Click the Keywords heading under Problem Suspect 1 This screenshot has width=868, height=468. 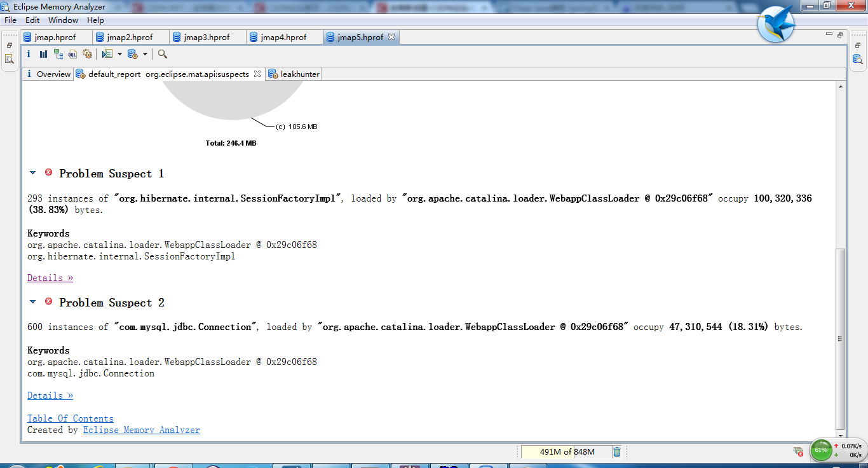pos(48,233)
